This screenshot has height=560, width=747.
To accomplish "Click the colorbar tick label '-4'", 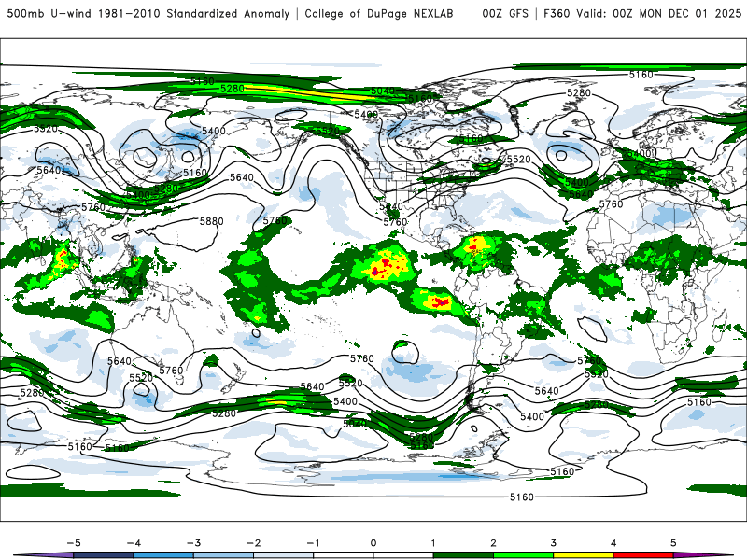I will [x=134, y=543].
